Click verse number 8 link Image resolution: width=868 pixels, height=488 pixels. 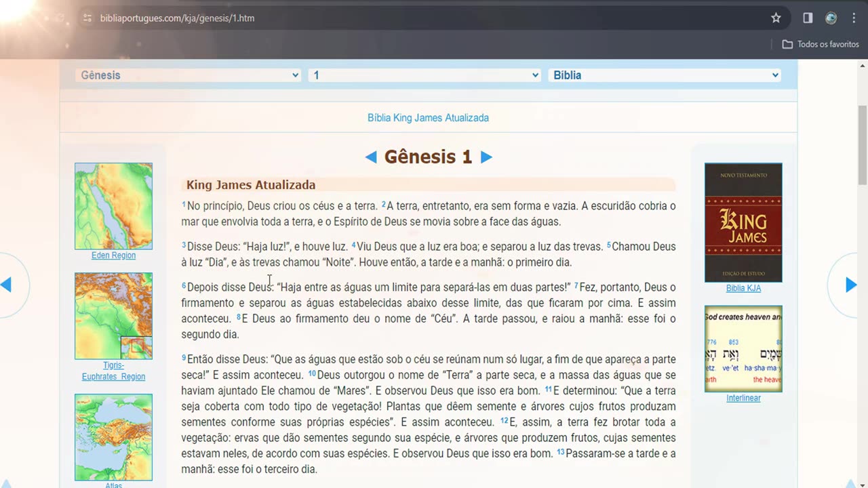pos(239,317)
